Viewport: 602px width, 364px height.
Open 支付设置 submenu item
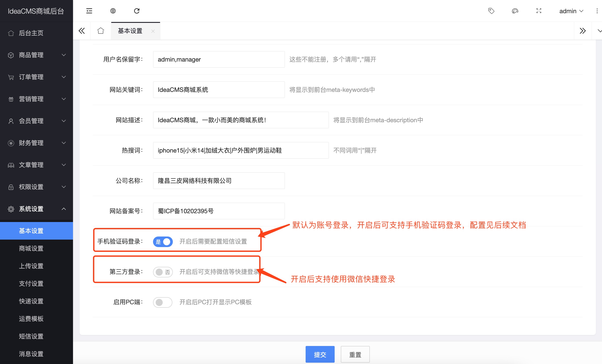pyautogui.click(x=31, y=284)
